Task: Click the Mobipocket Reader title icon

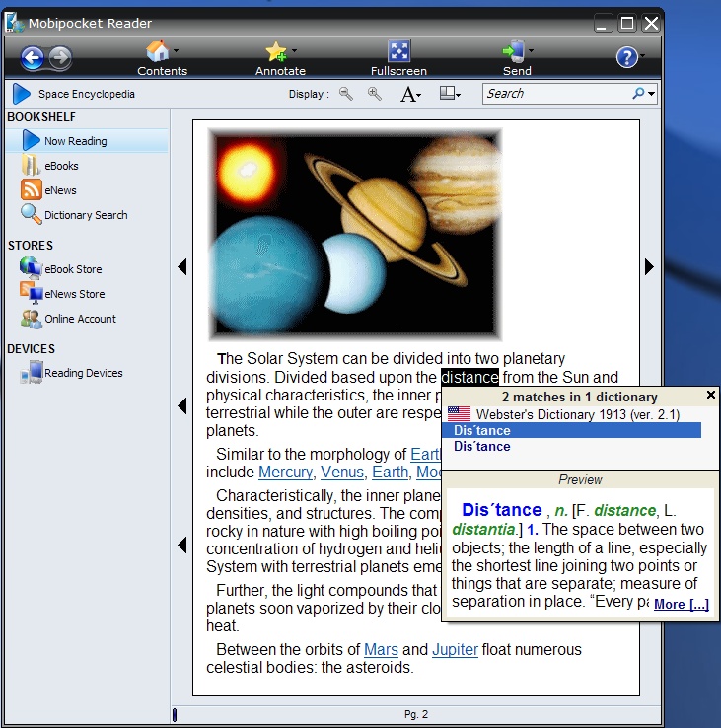Action: [14, 23]
